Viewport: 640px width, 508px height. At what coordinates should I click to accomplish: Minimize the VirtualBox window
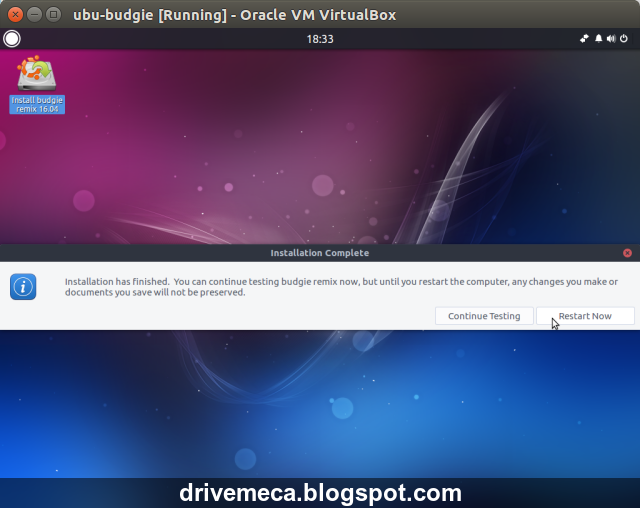point(34,15)
